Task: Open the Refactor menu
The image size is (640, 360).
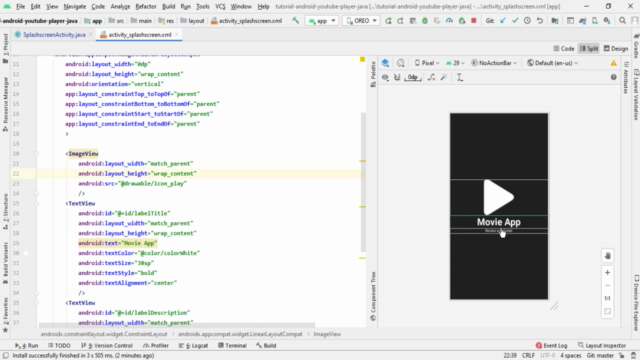Action: point(146,7)
